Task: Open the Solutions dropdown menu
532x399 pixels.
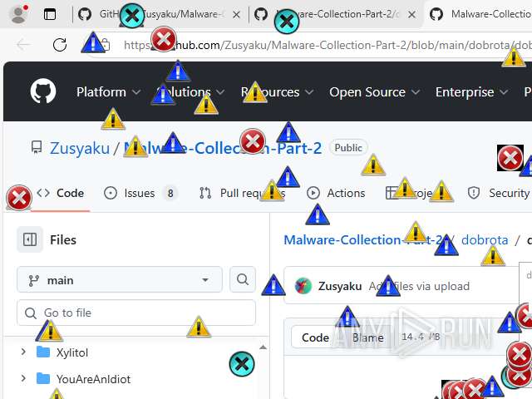Action: click(190, 92)
